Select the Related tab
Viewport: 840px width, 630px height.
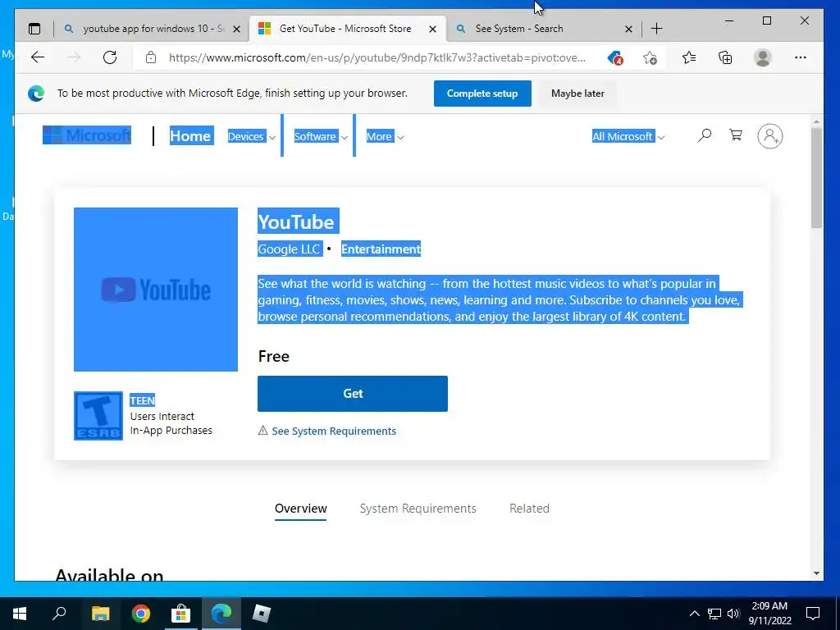529,509
